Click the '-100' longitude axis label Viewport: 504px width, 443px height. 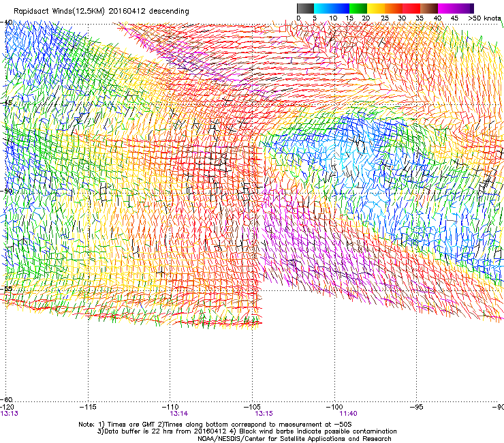tap(334, 407)
